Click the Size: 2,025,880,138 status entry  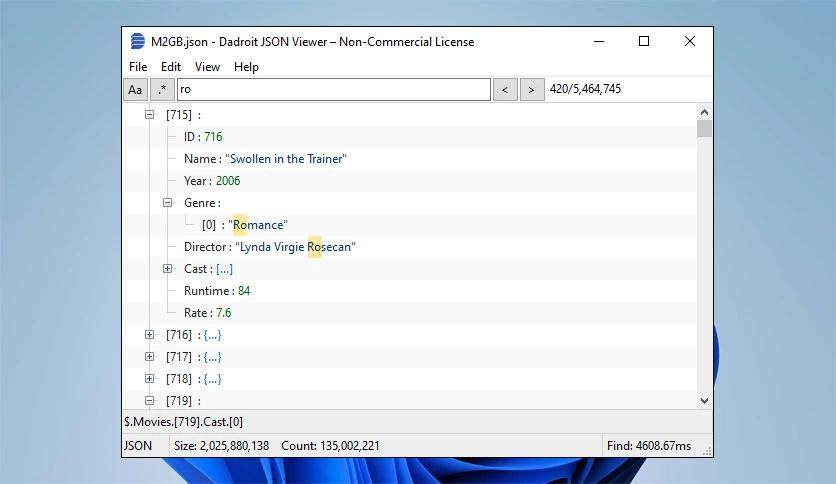[x=221, y=446]
